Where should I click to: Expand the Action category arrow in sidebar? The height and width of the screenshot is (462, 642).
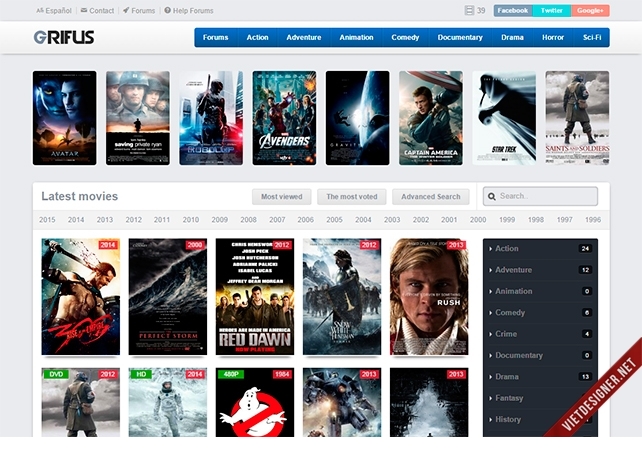[x=491, y=249]
